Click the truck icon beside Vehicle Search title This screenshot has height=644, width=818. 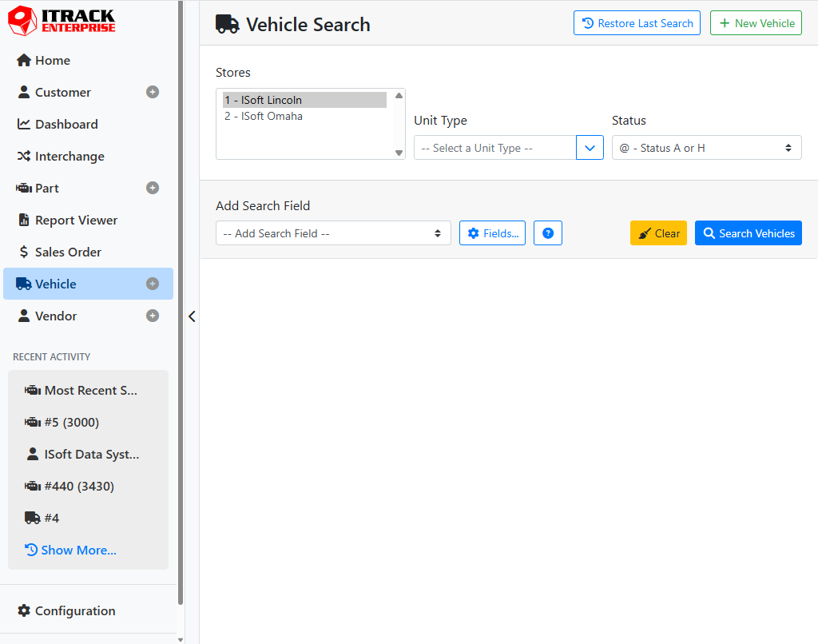pos(227,24)
